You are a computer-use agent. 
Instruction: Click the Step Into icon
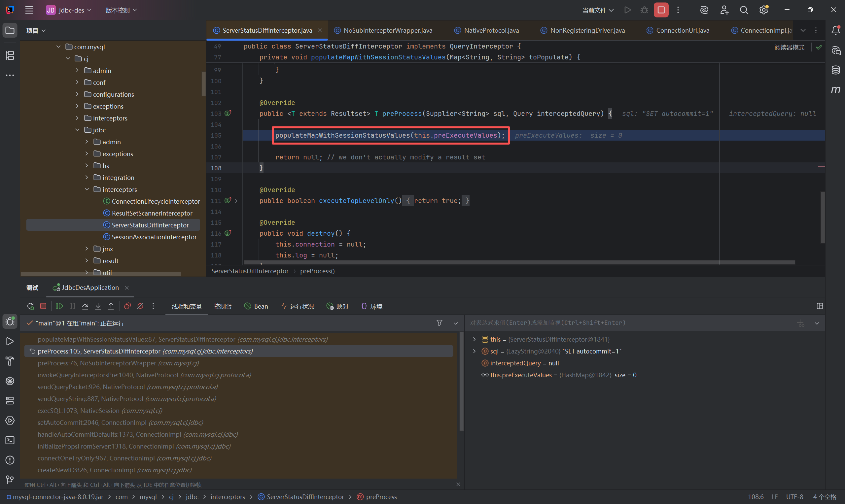(x=98, y=306)
